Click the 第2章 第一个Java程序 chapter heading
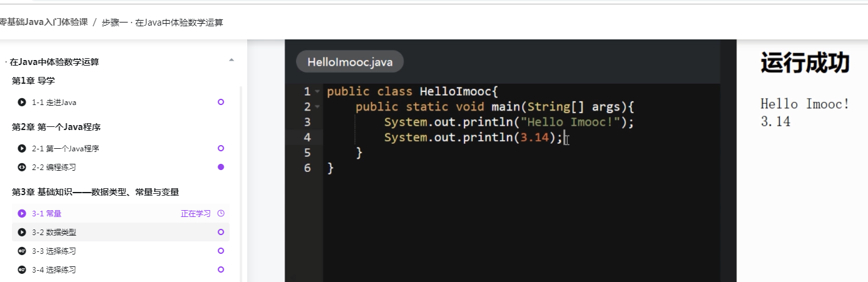Viewport: 868px width, 282px height. [56, 127]
